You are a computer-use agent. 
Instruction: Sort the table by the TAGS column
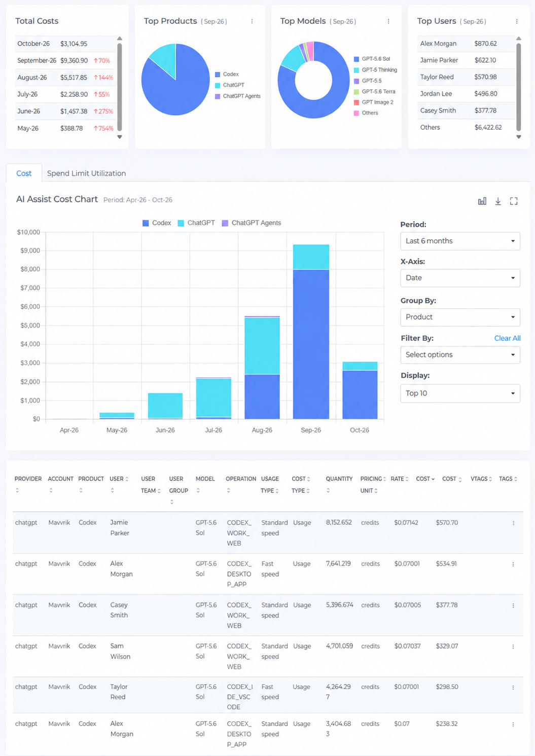[x=516, y=479]
